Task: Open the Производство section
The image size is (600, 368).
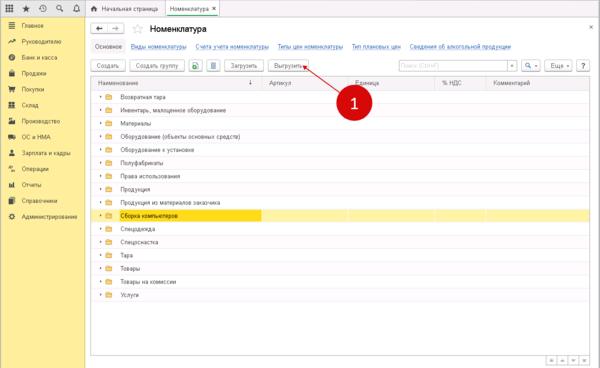Action: [x=42, y=121]
